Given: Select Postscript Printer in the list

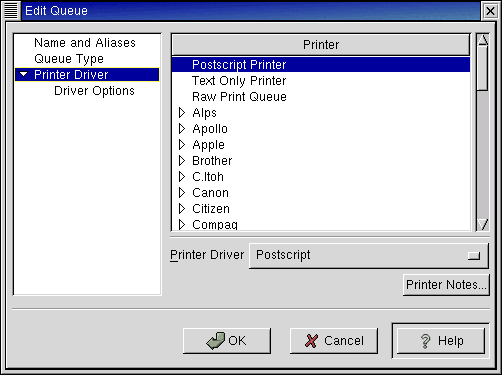Looking at the screenshot, I should tap(321, 65).
